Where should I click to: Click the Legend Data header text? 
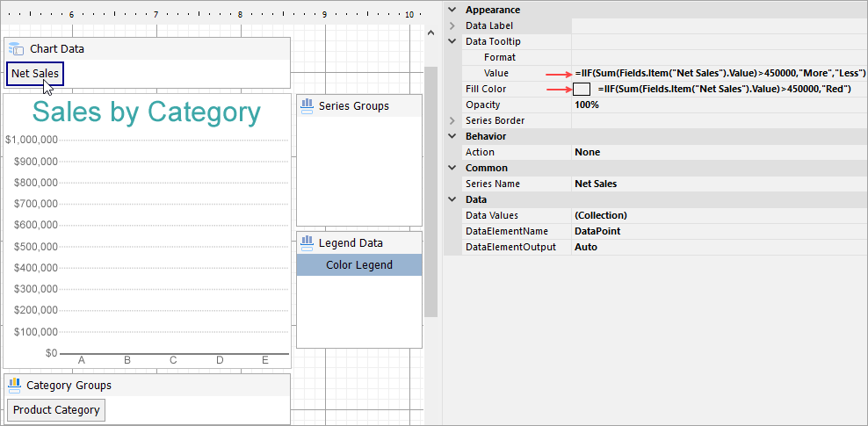point(351,242)
